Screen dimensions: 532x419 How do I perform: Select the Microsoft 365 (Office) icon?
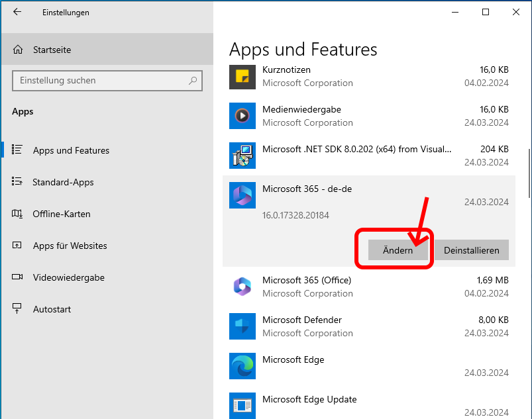pyautogui.click(x=242, y=287)
